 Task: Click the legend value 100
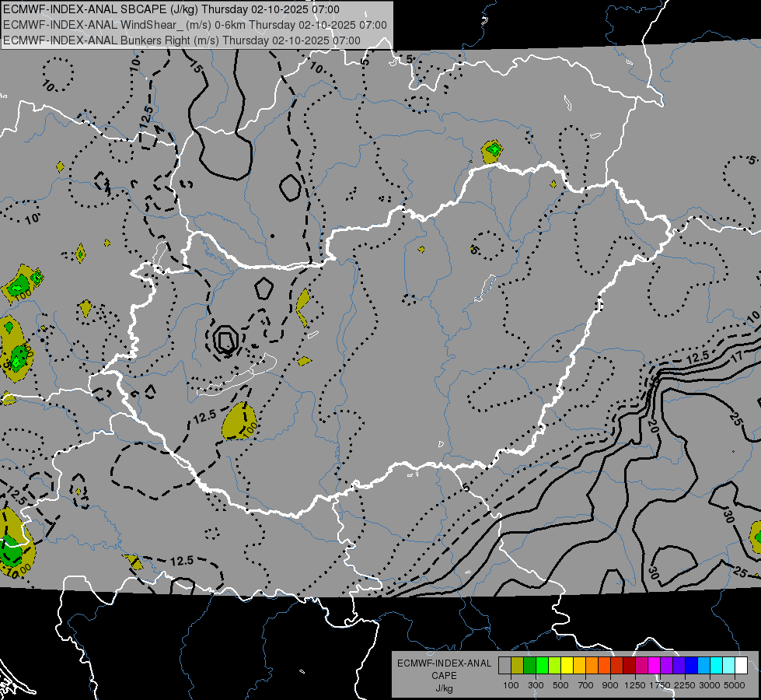coord(511,685)
